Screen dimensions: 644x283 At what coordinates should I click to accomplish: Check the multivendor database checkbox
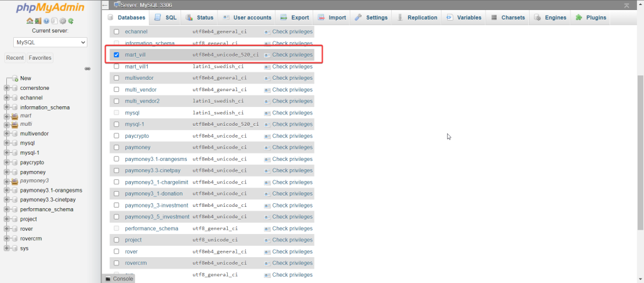pyautogui.click(x=116, y=78)
